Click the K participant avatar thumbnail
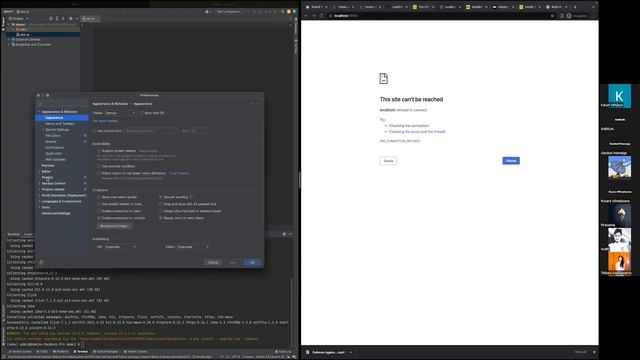 (619, 96)
